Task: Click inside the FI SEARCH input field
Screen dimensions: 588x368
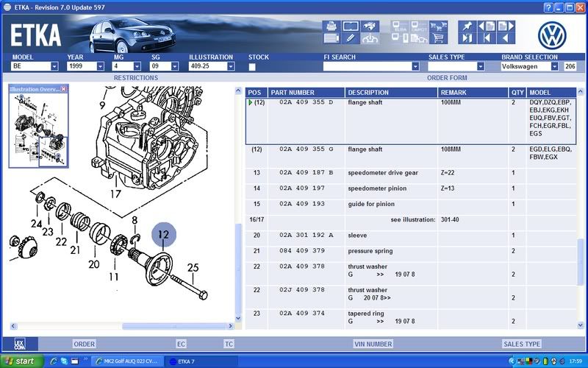Action: tap(367, 66)
